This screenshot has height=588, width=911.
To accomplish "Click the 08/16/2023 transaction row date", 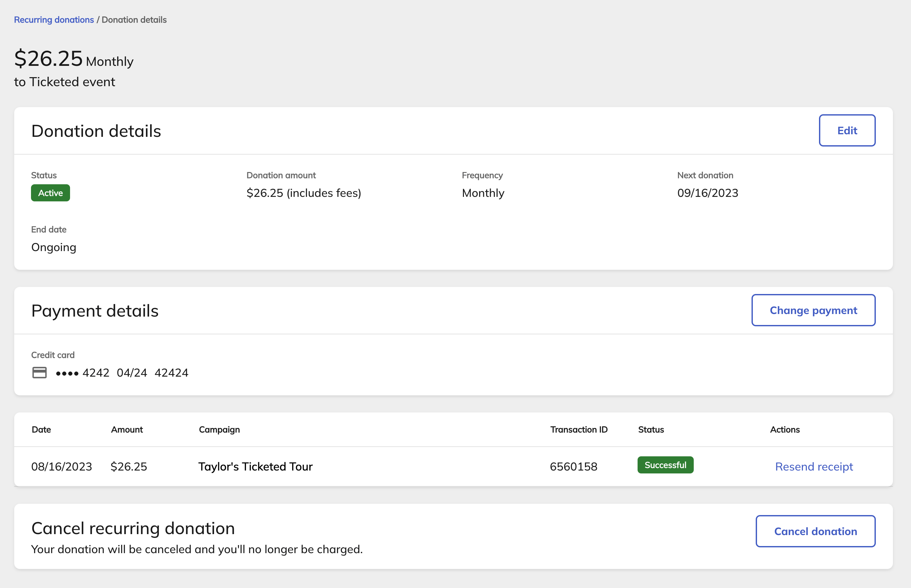I will (61, 466).
